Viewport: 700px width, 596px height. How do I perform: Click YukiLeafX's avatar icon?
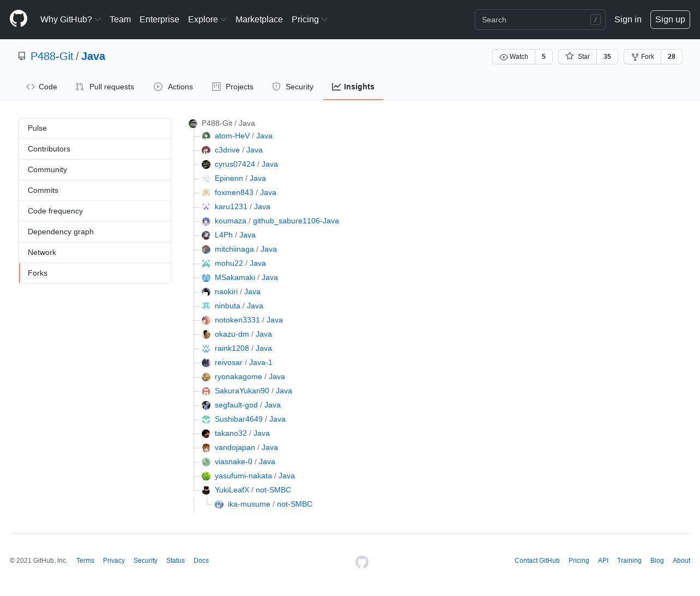206,490
